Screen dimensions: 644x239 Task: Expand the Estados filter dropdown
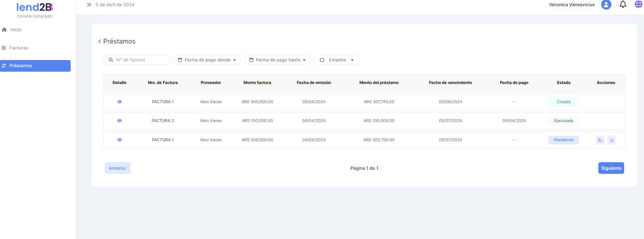pyautogui.click(x=337, y=60)
